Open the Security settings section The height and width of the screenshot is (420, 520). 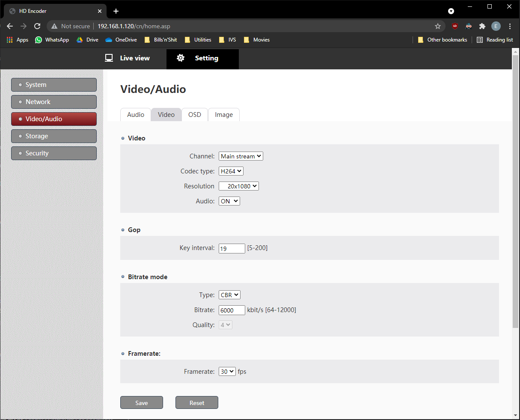54,153
